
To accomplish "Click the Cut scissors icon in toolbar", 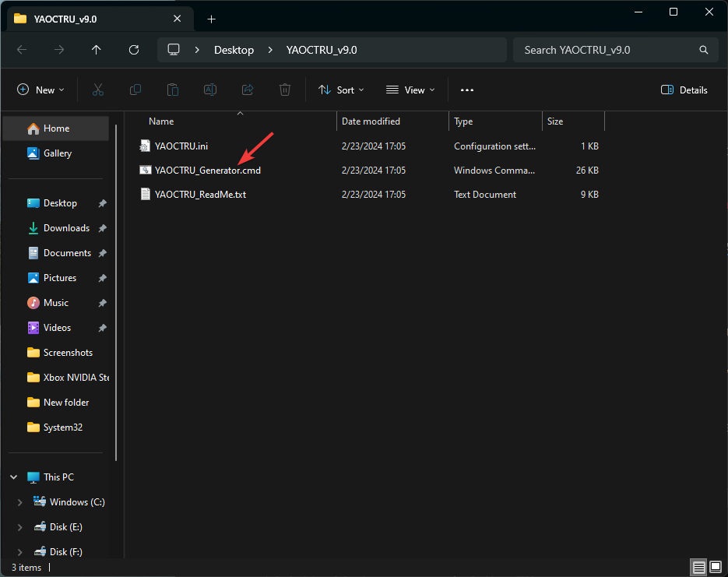I will [x=98, y=90].
